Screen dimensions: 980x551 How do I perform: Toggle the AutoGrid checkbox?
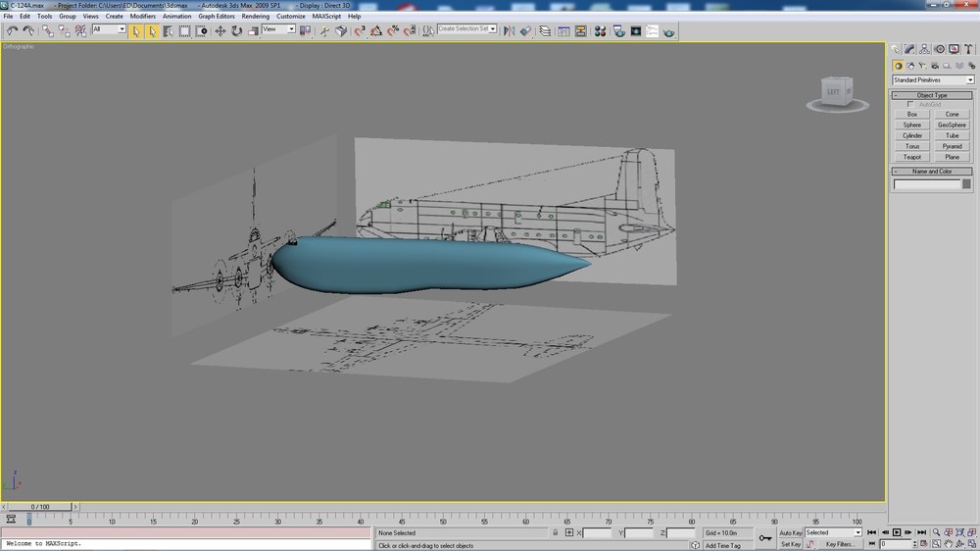pos(910,105)
